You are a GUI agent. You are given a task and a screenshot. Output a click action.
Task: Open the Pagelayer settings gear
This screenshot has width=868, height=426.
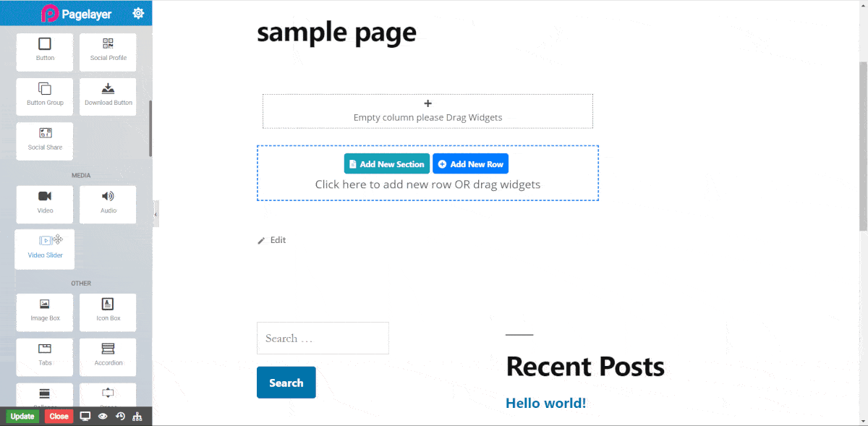(x=138, y=13)
